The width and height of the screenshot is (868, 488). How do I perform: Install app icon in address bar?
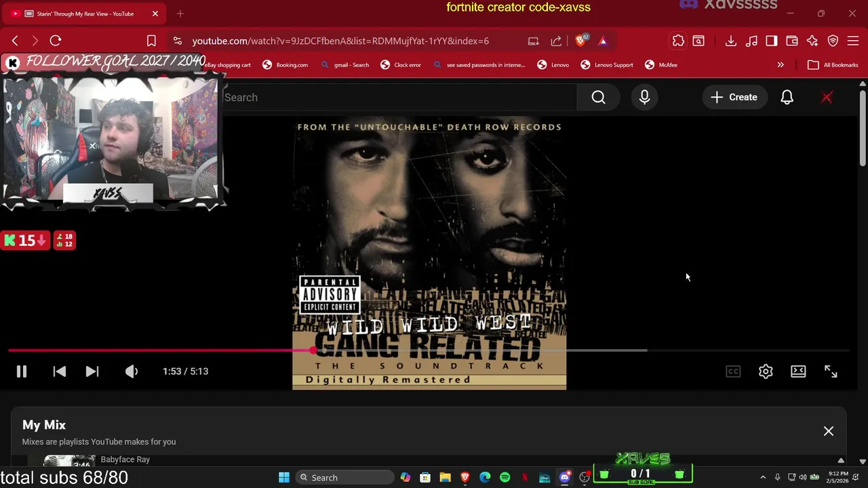(534, 41)
